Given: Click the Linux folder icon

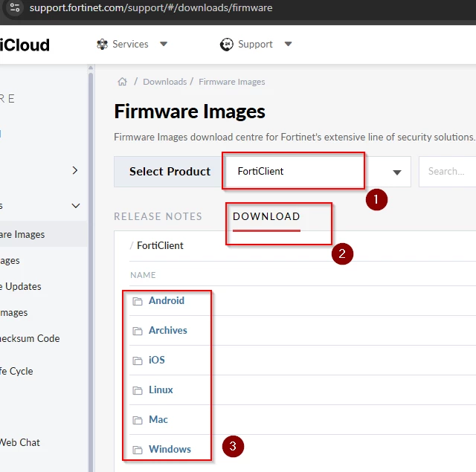Looking at the screenshot, I should pyautogui.click(x=138, y=390).
